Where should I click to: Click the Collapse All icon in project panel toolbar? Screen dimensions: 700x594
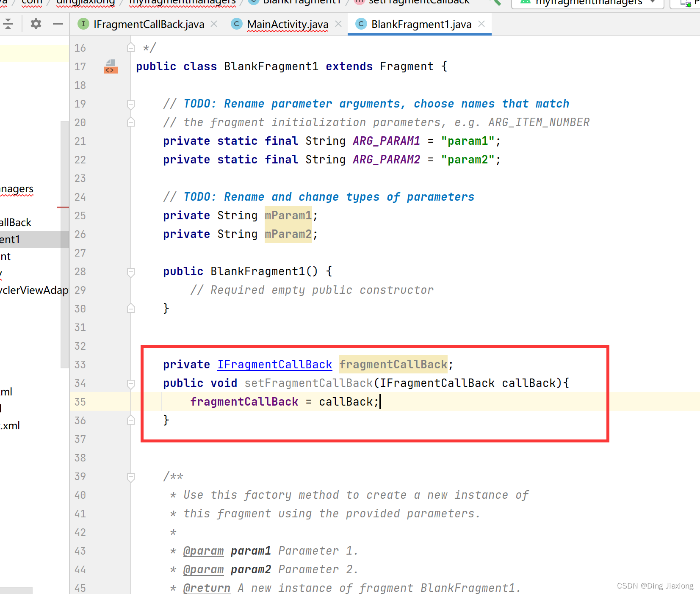pyautogui.click(x=8, y=24)
